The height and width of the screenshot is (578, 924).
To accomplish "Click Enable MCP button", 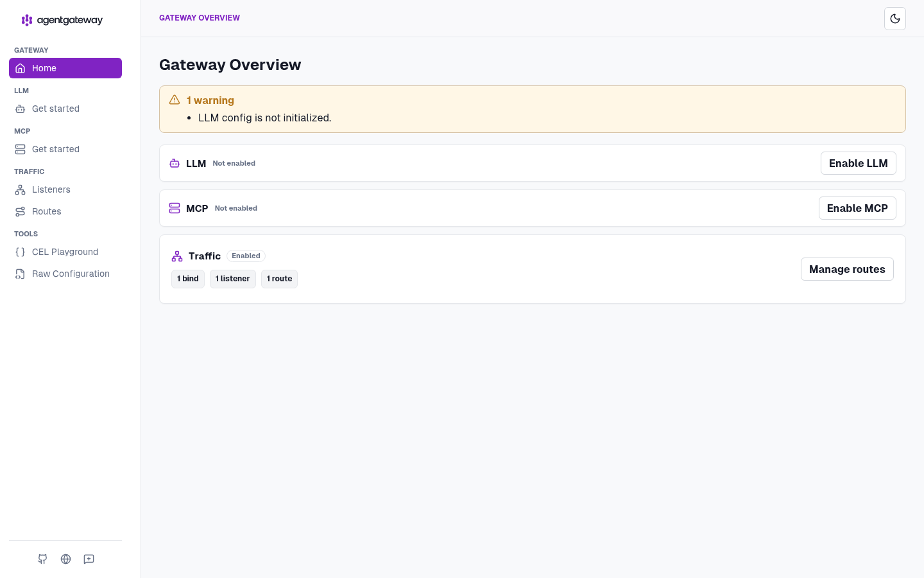I will coord(857,208).
